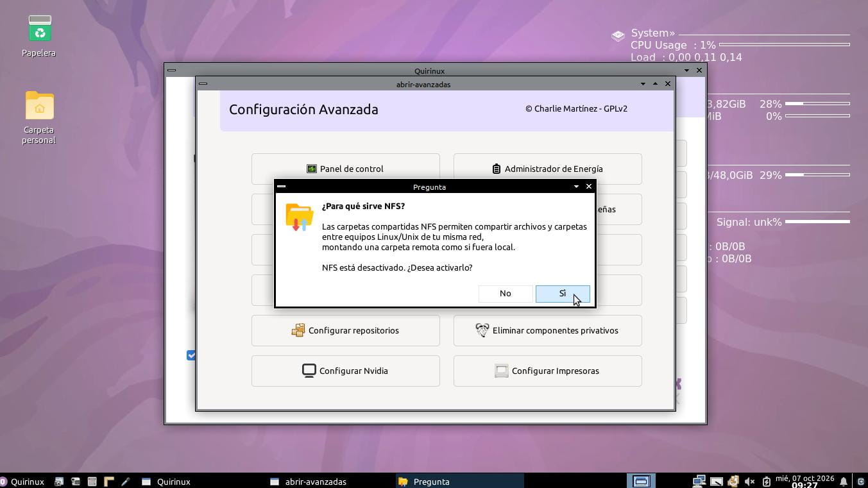Open the clock showing 09:27
This screenshot has width=868, height=488.
pos(804,482)
